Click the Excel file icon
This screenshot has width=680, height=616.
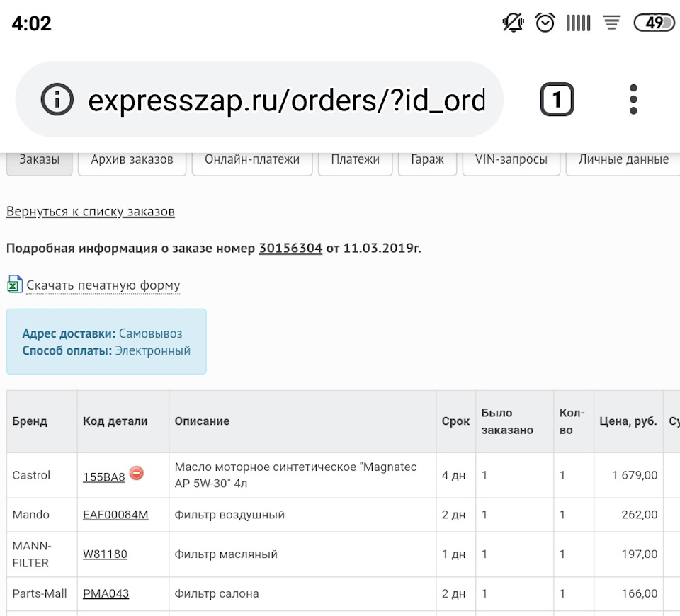pos(14,285)
